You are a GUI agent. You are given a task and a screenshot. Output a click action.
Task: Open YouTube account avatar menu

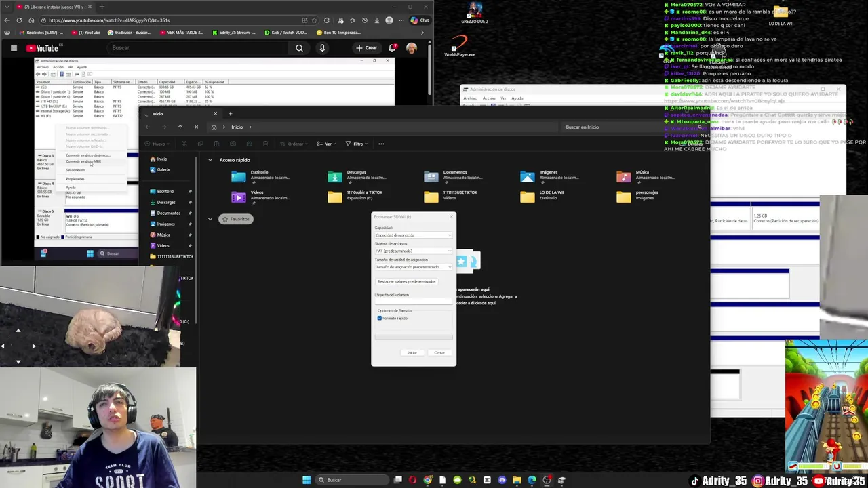pos(412,48)
